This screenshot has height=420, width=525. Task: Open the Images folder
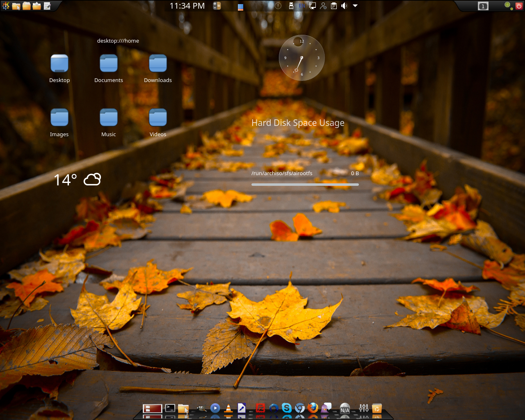pyautogui.click(x=59, y=123)
